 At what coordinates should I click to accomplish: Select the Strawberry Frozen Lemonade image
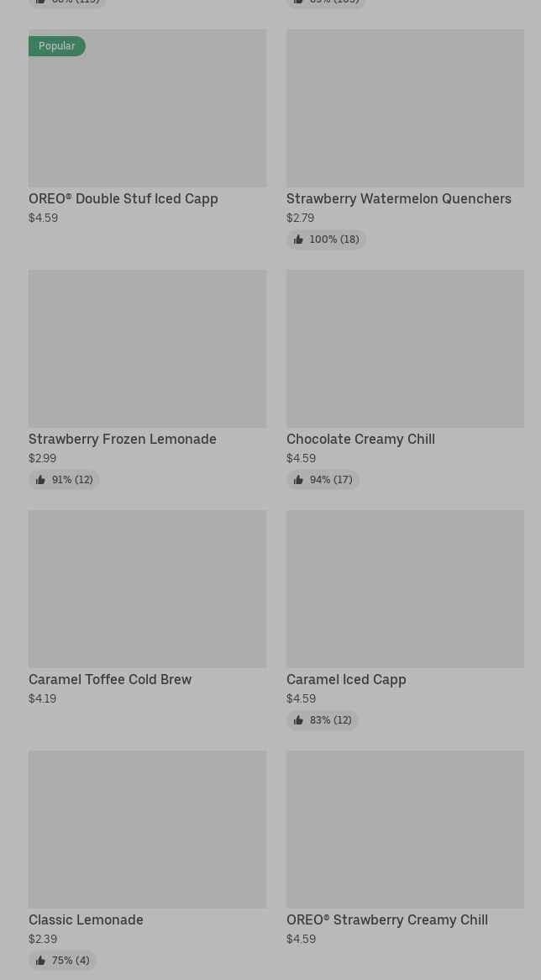(147, 348)
